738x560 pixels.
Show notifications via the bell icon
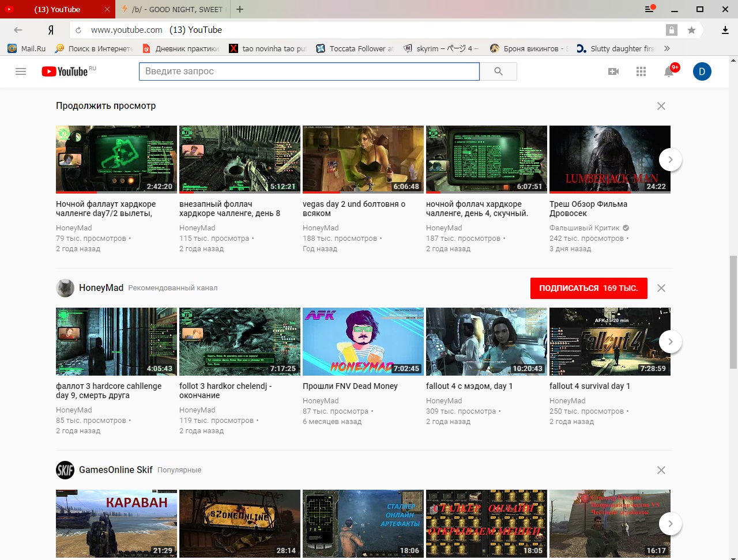pos(669,71)
